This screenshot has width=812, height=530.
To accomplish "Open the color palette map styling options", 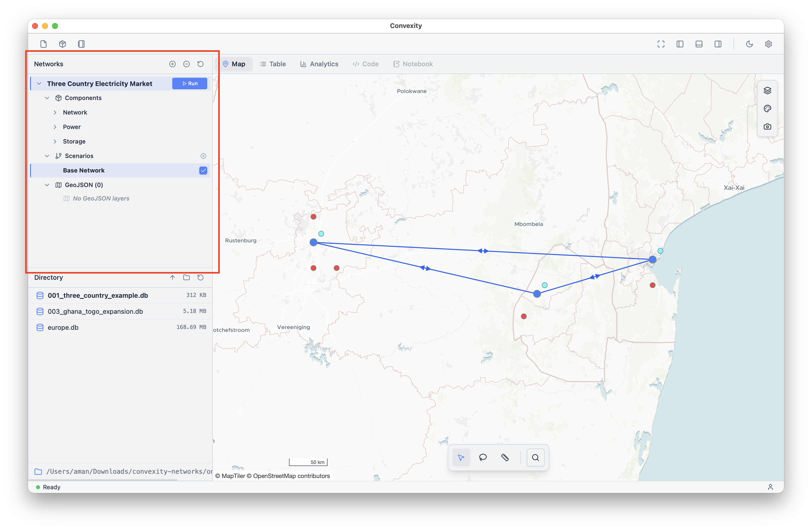I will (x=767, y=108).
